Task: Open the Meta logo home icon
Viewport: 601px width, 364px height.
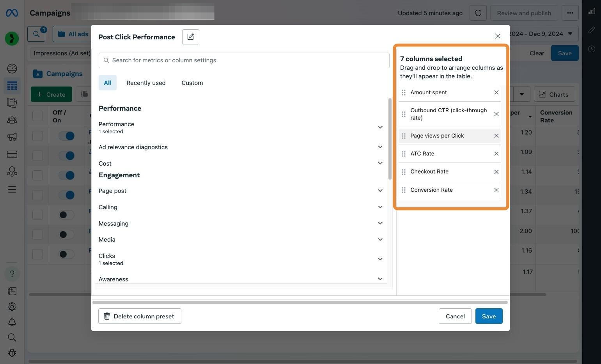Action: pos(12,13)
